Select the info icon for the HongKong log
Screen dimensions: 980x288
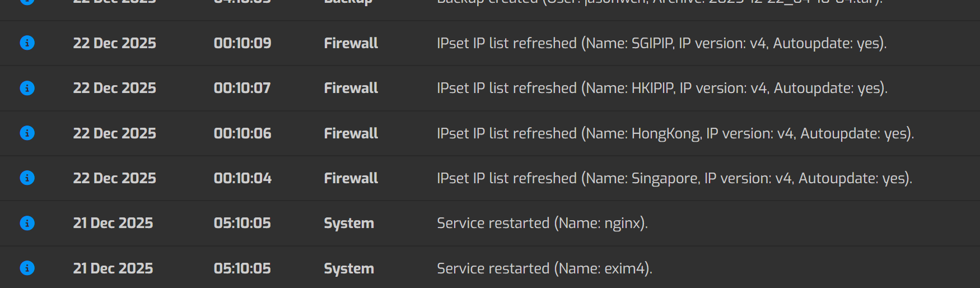pyautogui.click(x=27, y=133)
